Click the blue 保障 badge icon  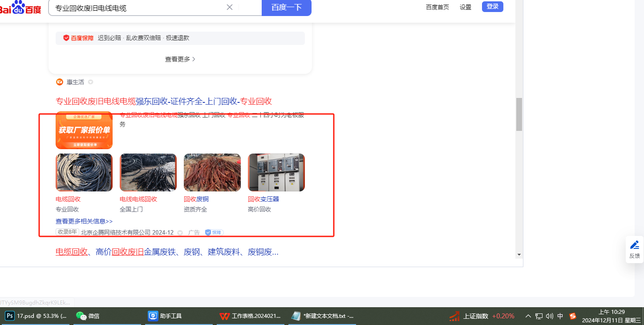point(214,232)
